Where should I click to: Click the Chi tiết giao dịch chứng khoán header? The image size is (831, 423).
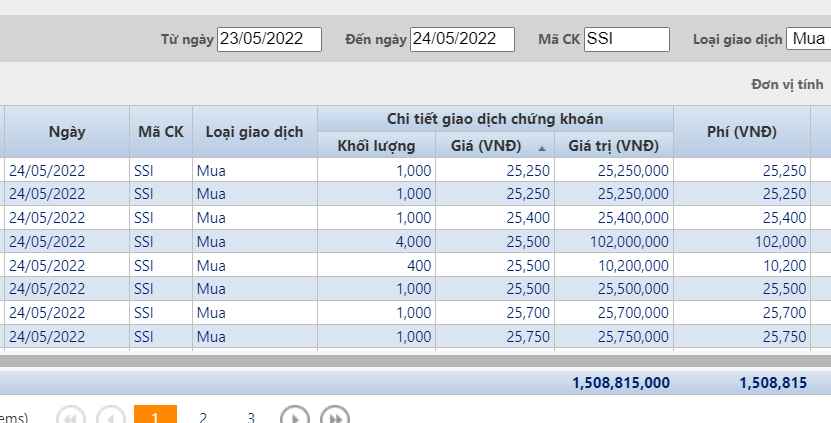[x=495, y=119]
